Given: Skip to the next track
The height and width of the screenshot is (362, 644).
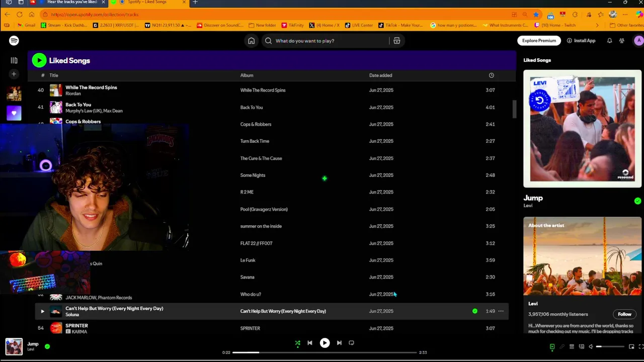Looking at the screenshot, I should tap(339, 343).
